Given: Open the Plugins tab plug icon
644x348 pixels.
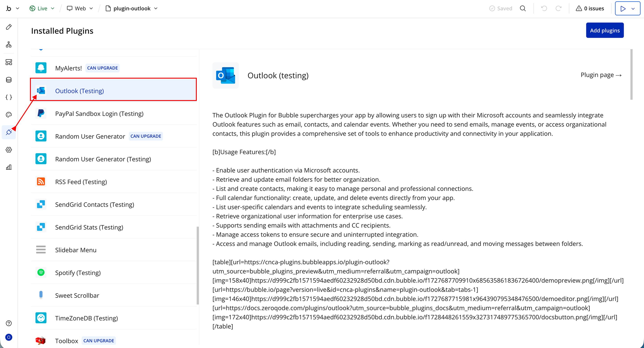Looking at the screenshot, I should [x=9, y=132].
